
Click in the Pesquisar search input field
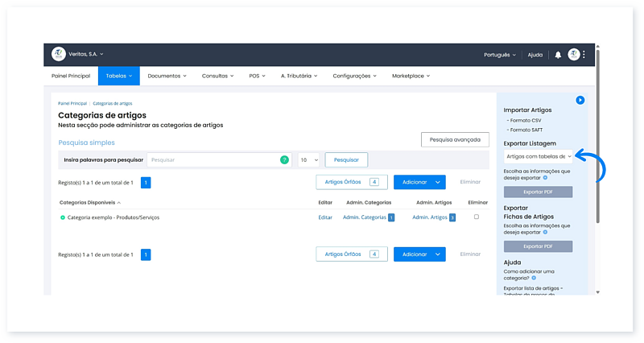[x=213, y=160]
